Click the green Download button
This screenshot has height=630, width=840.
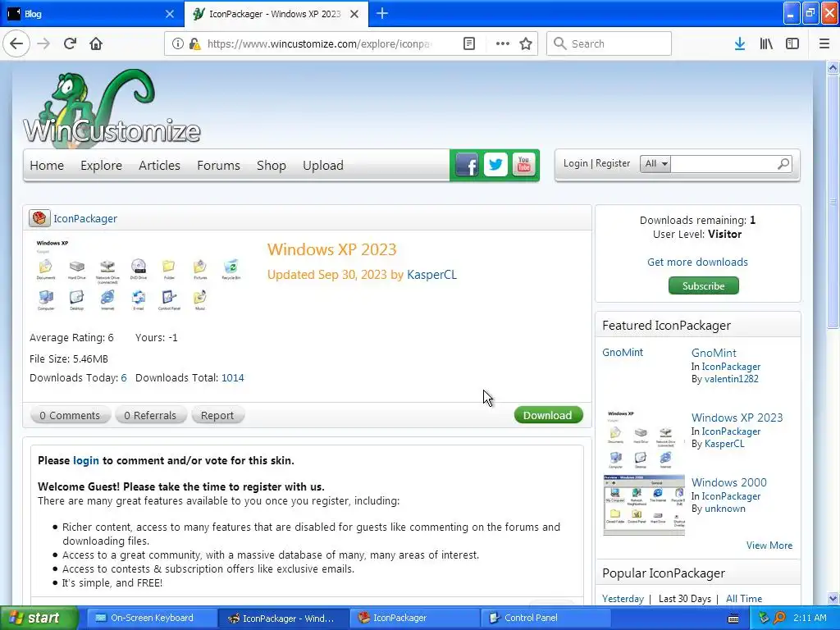tap(548, 414)
